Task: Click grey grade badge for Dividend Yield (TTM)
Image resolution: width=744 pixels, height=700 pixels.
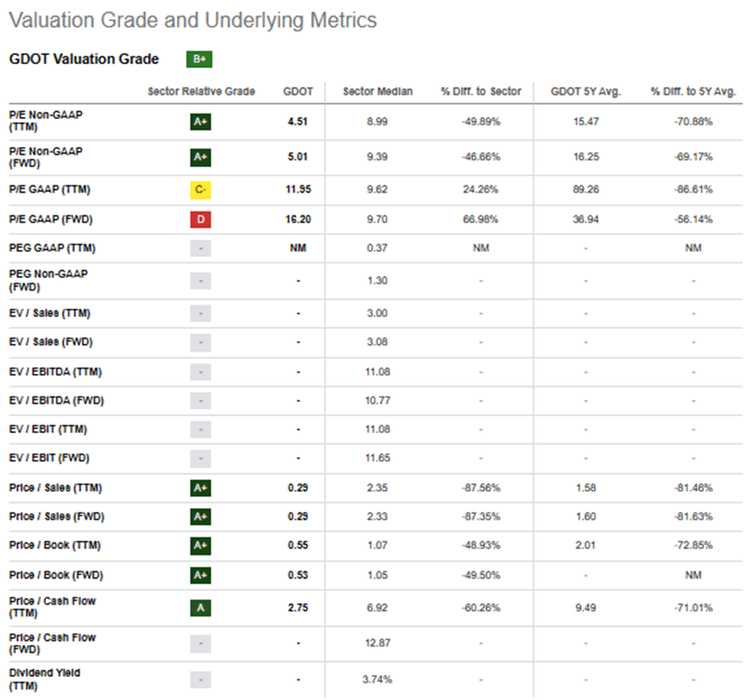Action: click(x=201, y=680)
